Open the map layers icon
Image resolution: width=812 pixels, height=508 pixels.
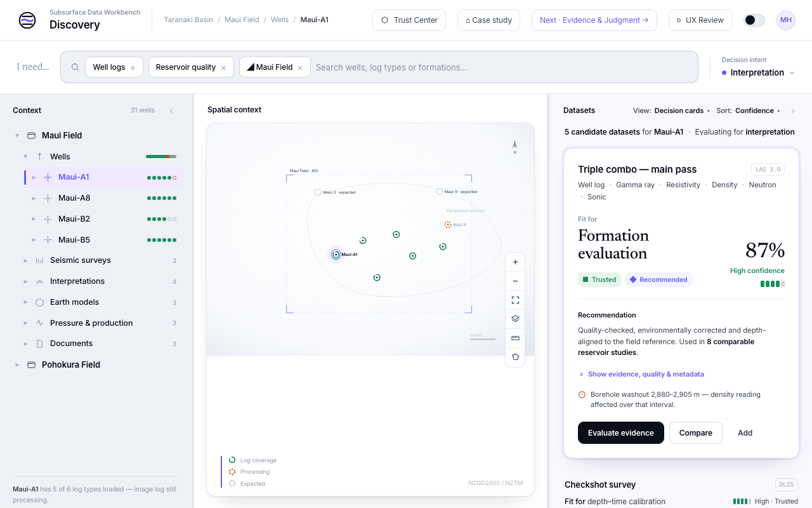[x=515, y=319]
